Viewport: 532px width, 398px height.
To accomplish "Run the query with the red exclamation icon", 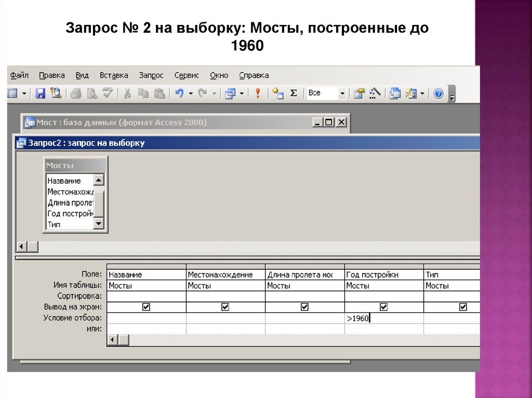I will 257,93.
